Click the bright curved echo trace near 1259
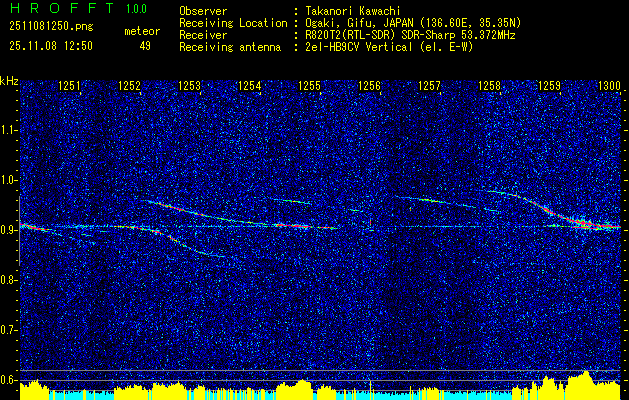This screenshot has height=400, width=629. click(554, 210)
